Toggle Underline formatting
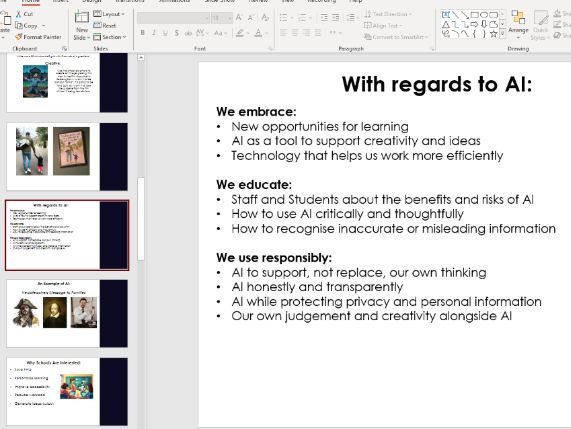This screenshot has width=571, height=429. (165, 33)
